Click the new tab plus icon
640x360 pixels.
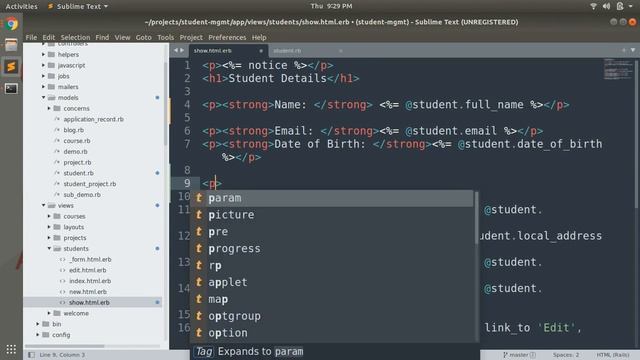pyautogui.click(x=624, y=50)
